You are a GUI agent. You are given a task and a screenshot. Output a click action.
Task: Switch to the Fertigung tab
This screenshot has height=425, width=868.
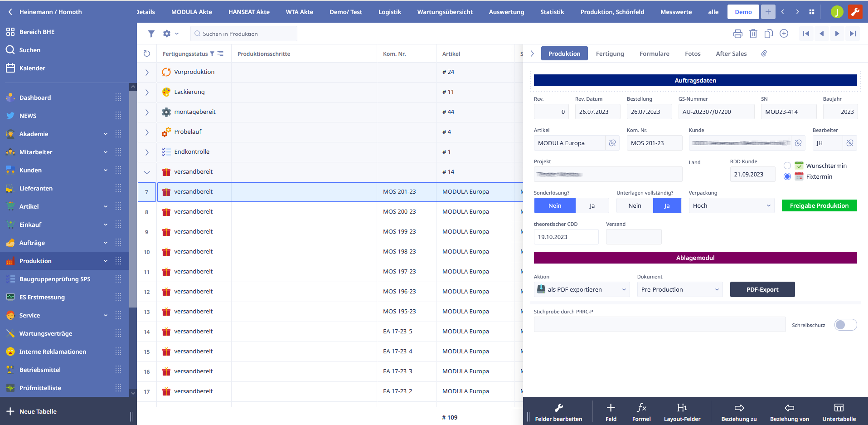610,54
